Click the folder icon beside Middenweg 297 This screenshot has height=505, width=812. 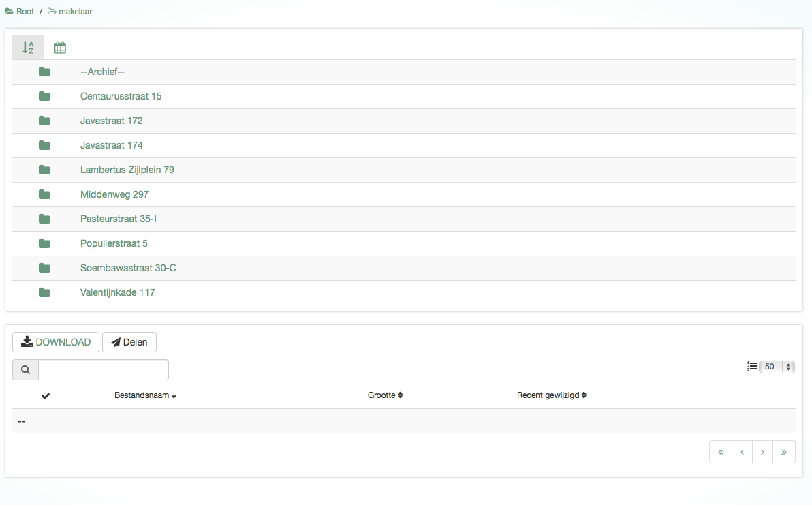(x=45, y=195)
